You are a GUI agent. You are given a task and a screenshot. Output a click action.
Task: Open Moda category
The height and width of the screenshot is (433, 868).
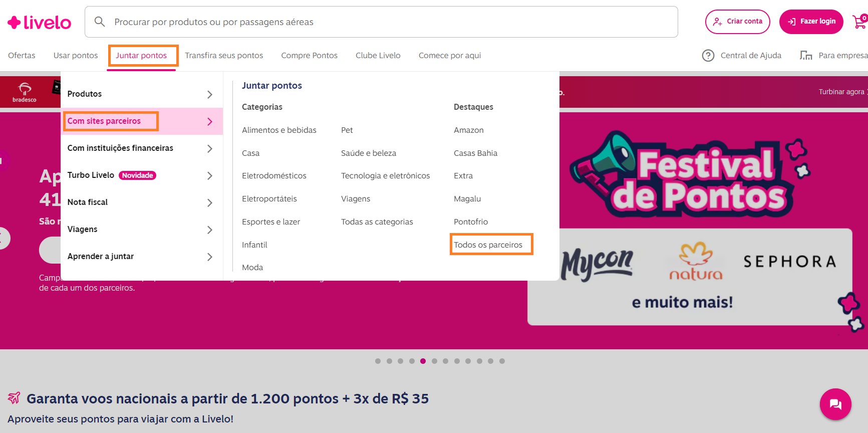click(252, 267)
